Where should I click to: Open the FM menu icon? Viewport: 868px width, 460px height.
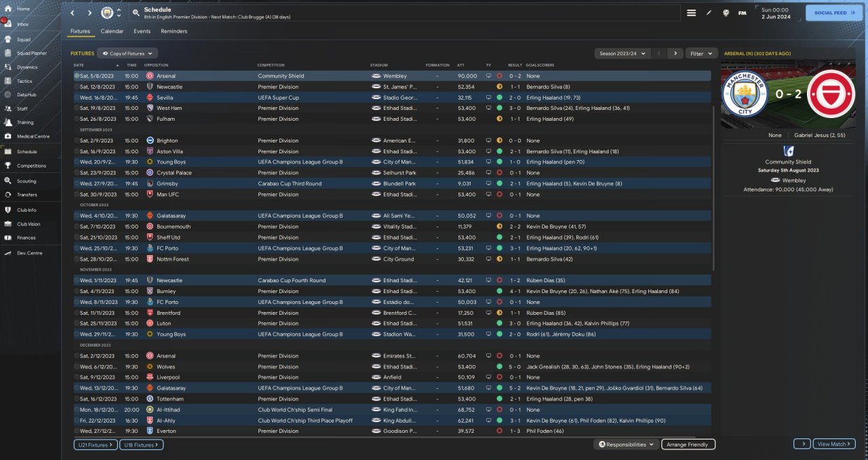coord(743,13)
